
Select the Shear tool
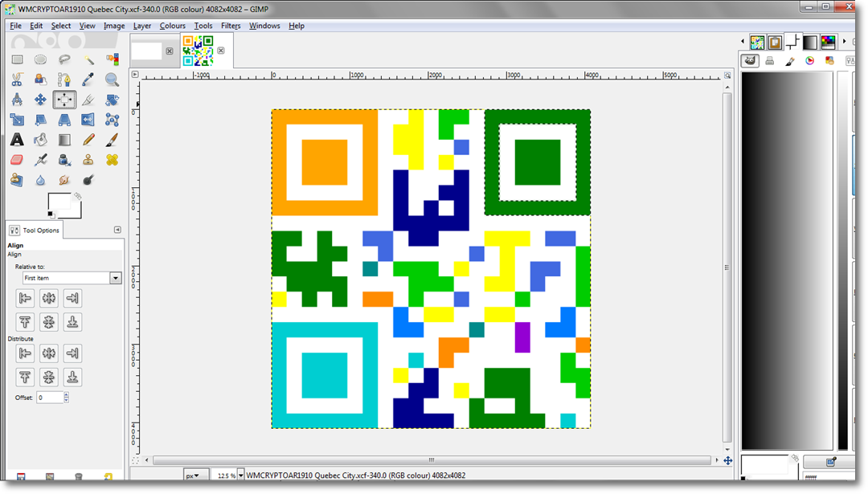coord(40,120)
